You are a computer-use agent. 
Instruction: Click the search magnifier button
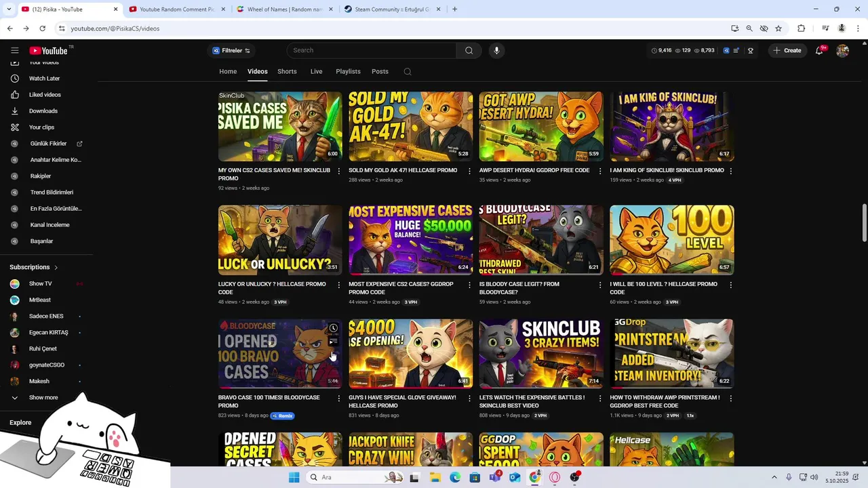(x=469, y=50)
